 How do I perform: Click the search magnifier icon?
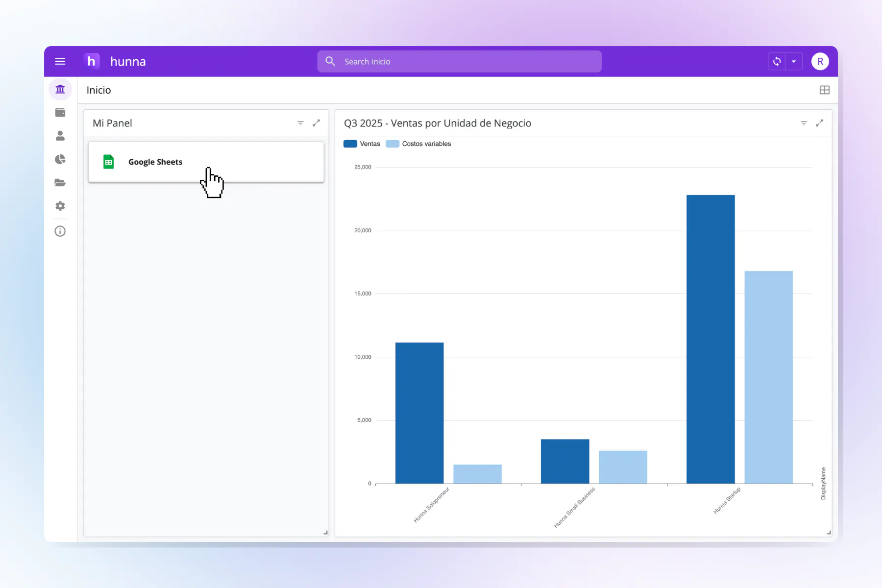330,61
